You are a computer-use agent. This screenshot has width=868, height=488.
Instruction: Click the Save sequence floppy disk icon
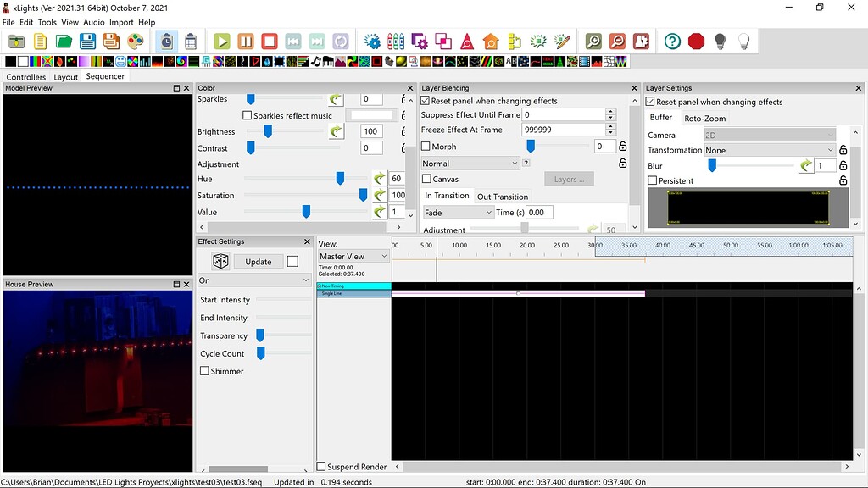87,41
